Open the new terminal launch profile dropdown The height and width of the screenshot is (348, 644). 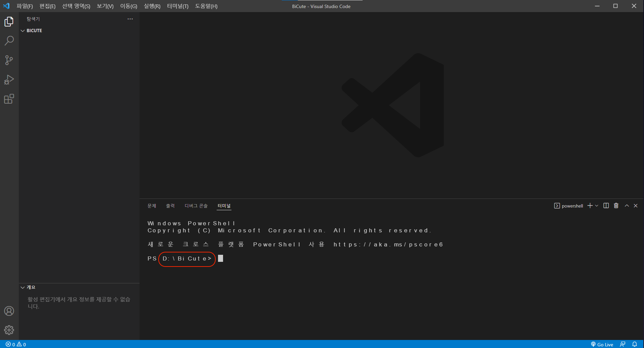point(597,206)
